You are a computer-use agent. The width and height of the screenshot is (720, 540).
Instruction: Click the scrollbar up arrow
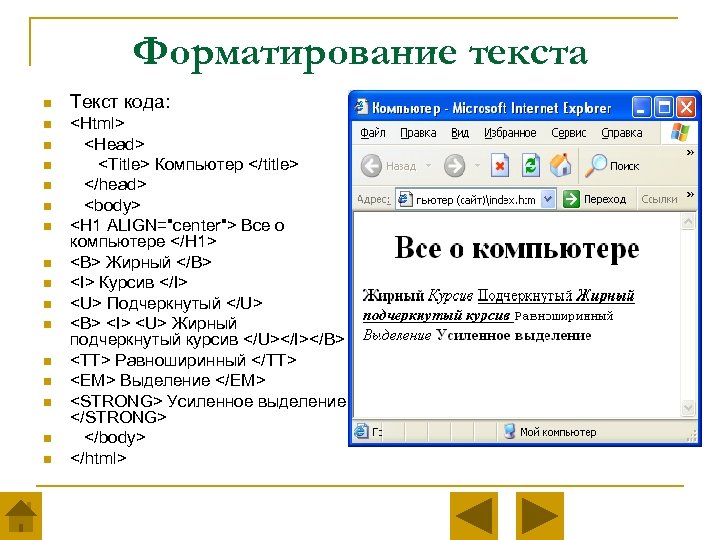coord(688,222)
